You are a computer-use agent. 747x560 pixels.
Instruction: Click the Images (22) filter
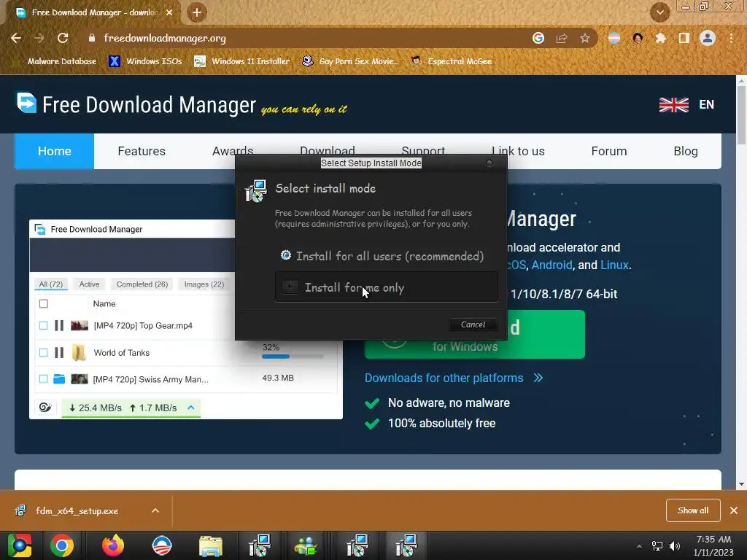204,284
